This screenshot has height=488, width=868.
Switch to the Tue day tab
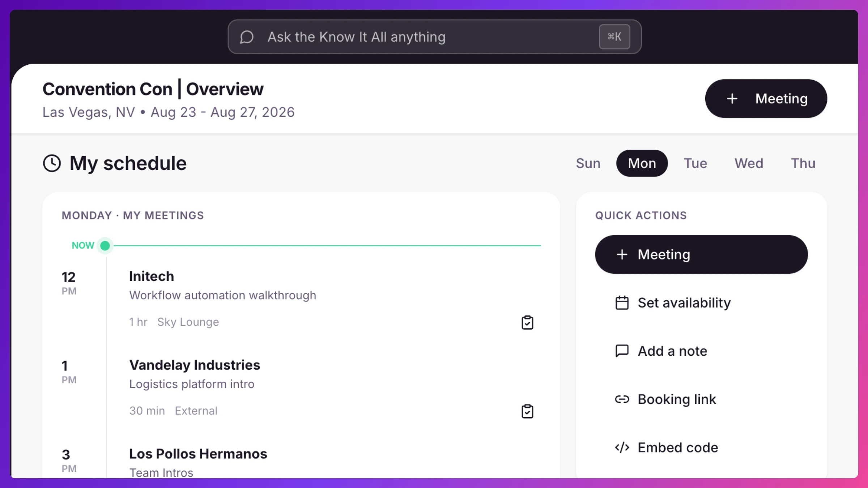pyautogui.click(x=695, y=163)
